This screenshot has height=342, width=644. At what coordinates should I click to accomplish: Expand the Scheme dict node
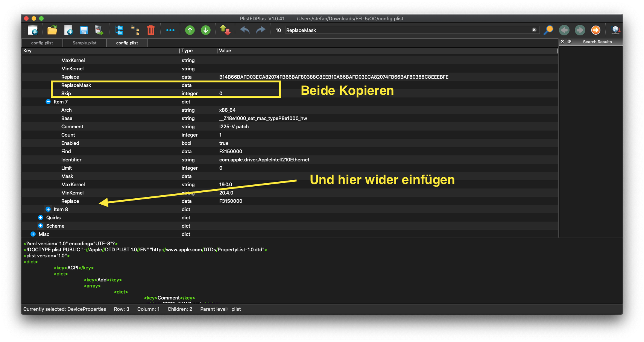[41, 226]
